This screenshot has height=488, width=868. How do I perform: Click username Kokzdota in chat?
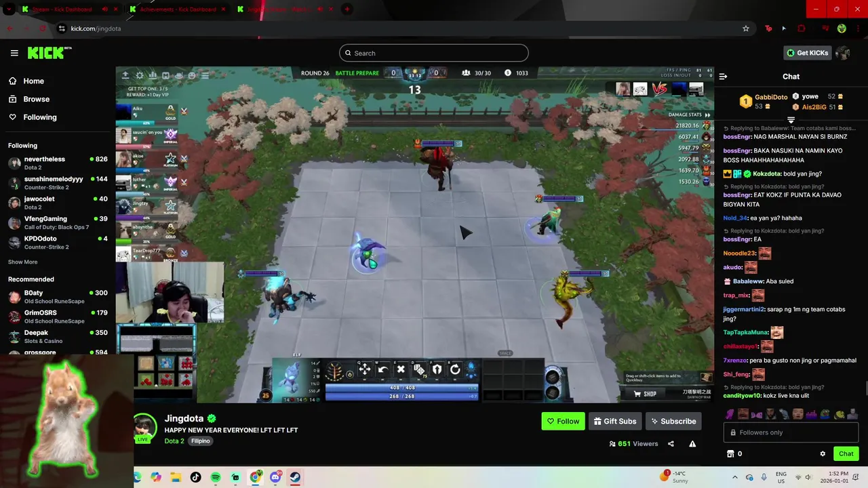766,174
